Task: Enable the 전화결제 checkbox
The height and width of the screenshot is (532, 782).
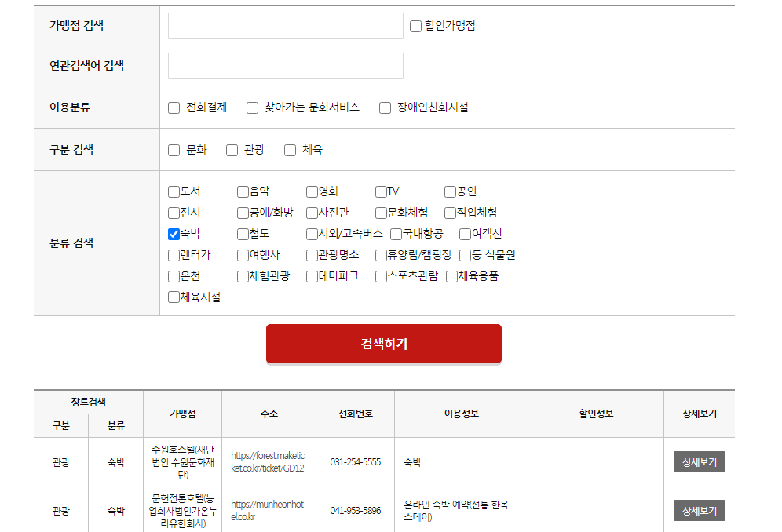Action: (174, 107)
